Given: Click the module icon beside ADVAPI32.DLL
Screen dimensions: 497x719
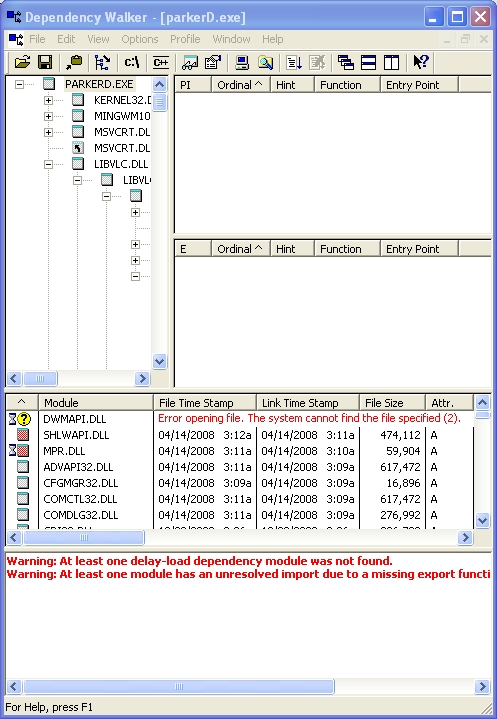Looking at the screenshot, I should pos(23,467).
